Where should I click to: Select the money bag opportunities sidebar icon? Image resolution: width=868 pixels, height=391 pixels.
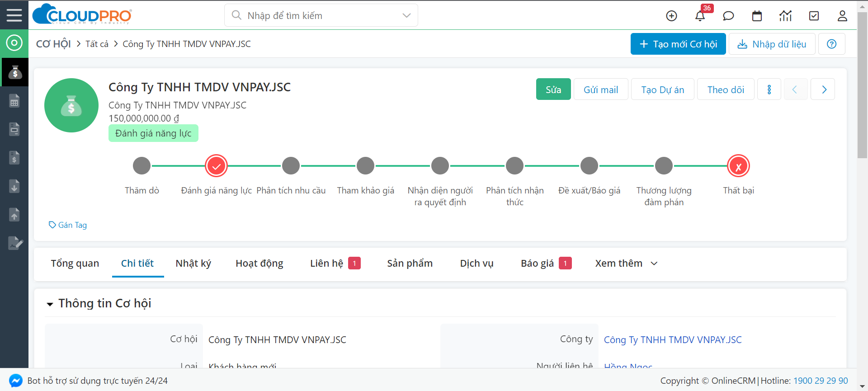14,72
